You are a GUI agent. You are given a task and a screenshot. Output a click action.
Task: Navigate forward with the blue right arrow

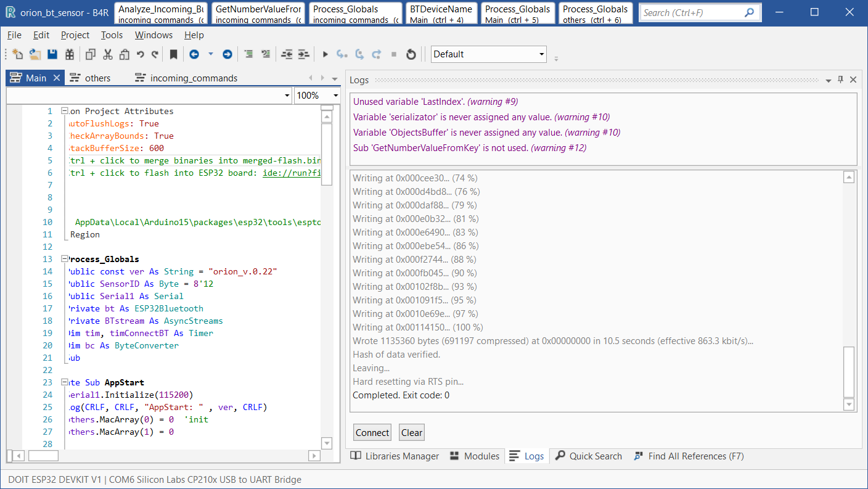(x=227, y=54)
